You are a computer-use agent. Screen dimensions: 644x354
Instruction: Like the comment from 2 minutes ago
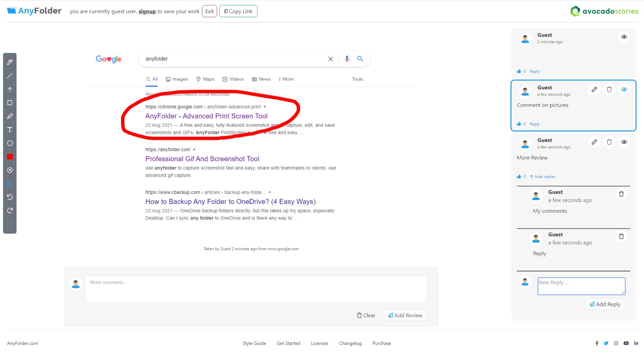(x=519, y=71)
